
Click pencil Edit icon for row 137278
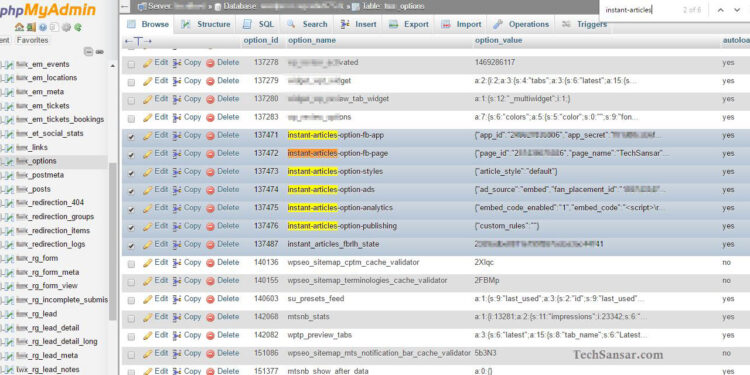click(148, 63)
